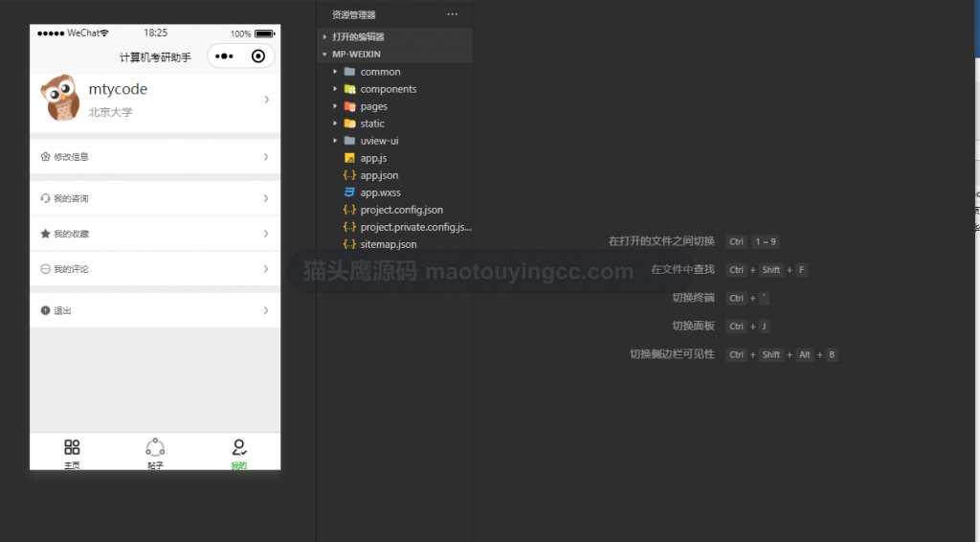Image resolution: width=980 pixels, height=542 pixels.
Task: Click the uview-ui folder icon
Action: (350, 141)
